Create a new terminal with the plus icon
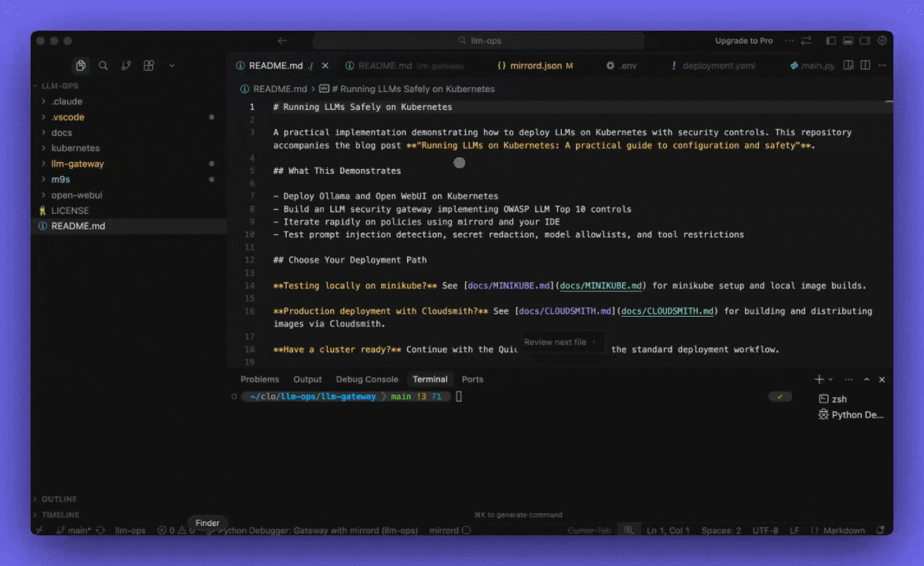This screenshot has height=566, width=924. 817,379
